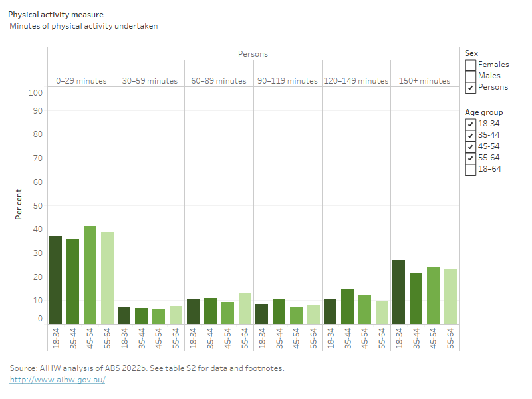
Task: Click the 18-34 bar in 0–29 minutes
Action: pos(56,280)
